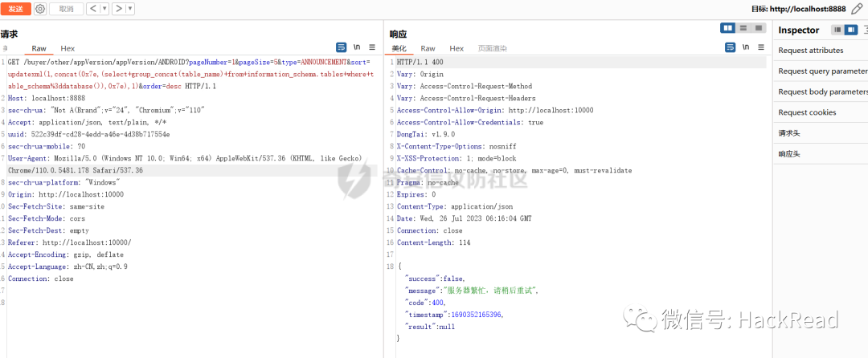Screen dimensions: 868x358
Task: Go to next request with right arrow
Action: (119, 9)
